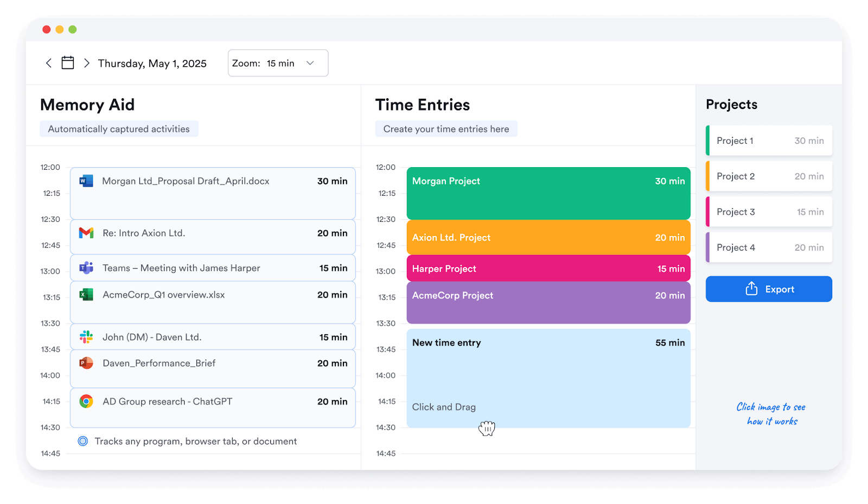This screenshot has height=504, width=868.
Task: Click the Chrome icon for AD Group research
Action: point(86,401)
